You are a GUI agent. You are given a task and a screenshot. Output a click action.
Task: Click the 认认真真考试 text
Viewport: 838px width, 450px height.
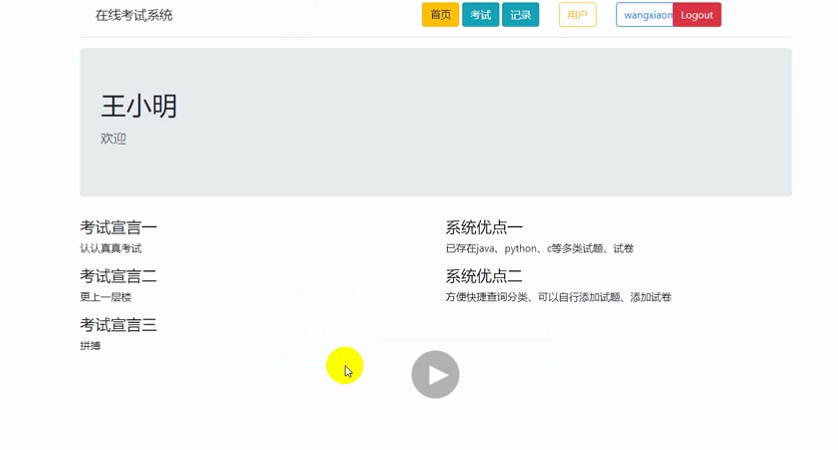(x=111, y=248)
